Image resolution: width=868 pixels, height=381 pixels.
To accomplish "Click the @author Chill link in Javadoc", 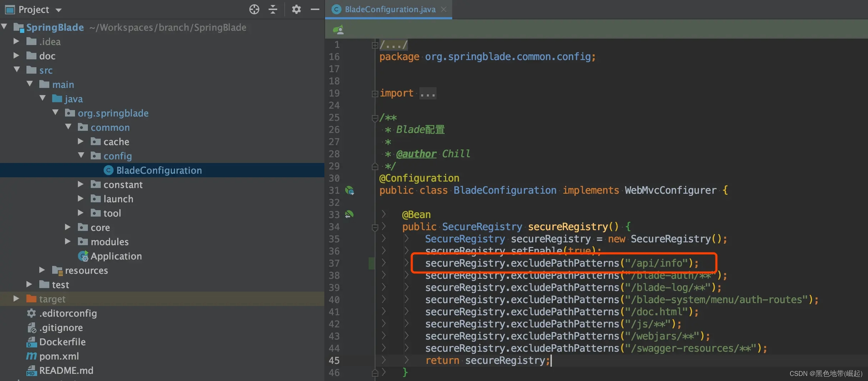I will (x=416, y=154).
